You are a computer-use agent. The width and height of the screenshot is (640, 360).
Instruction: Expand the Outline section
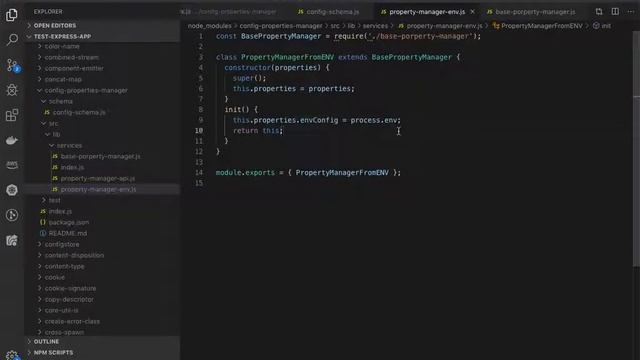(102, 341)
